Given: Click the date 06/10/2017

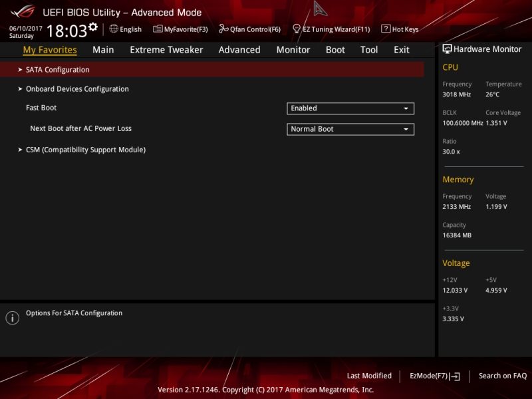Looking at the screenshot, I should pyautogui.click(x=26, y=29).
